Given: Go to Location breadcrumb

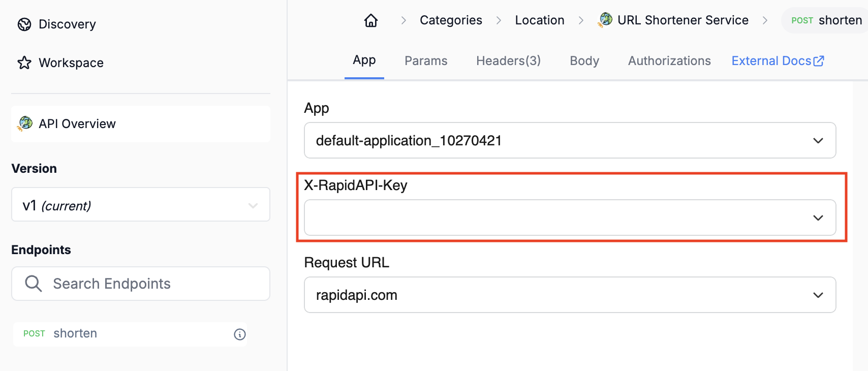Looking at the screenshot, I should pyautogui.click(x=540, y=20).
